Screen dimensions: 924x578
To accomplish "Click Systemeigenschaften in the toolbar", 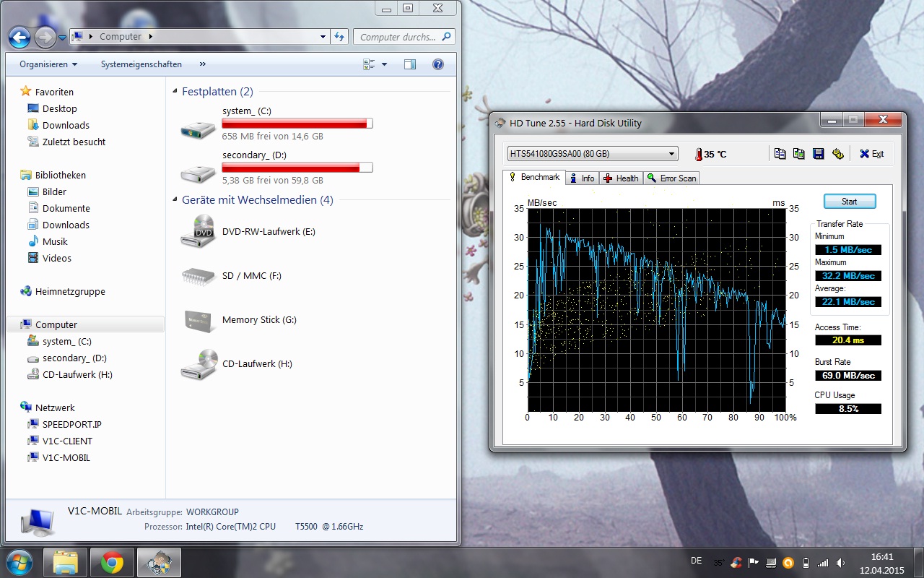I will click(x=141, y=64).
